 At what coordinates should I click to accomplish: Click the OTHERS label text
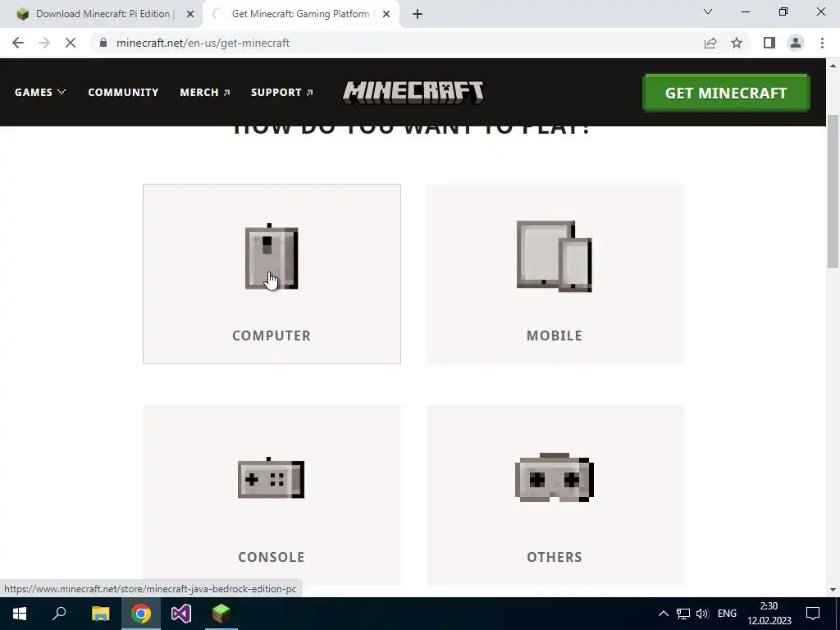(555, 557)
